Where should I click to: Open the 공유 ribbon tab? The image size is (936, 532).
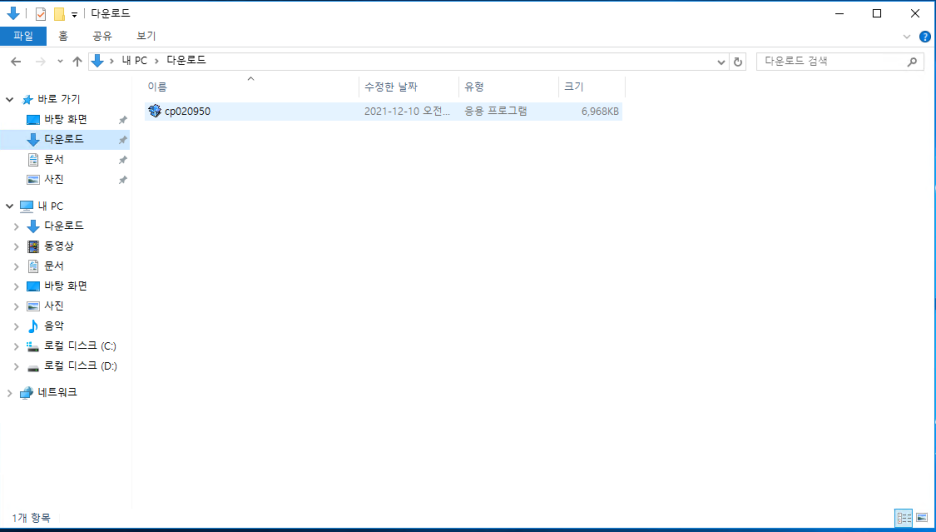[102, 36]
